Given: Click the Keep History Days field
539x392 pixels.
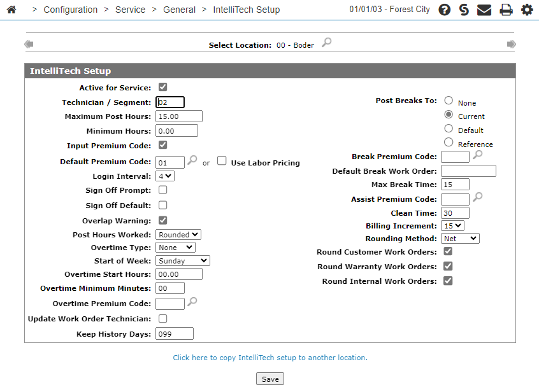Looking at the screenshot, I should tap(175, 333).
